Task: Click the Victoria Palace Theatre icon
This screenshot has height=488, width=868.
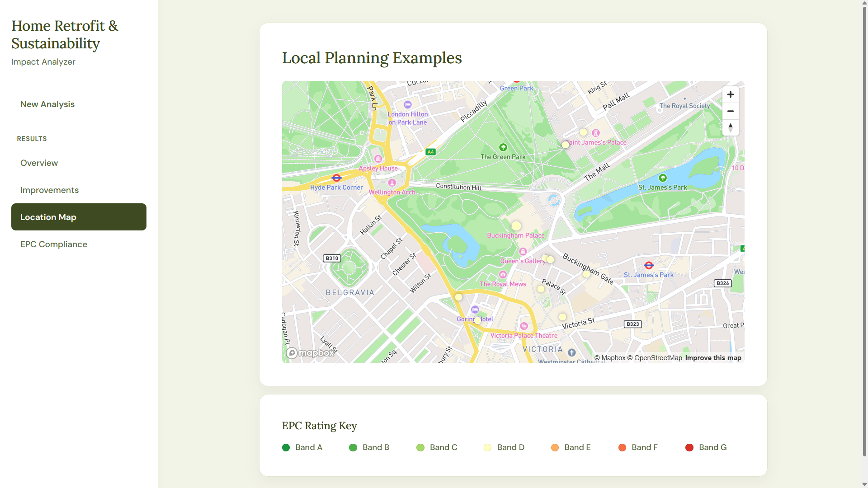Action: click(524, 326)
